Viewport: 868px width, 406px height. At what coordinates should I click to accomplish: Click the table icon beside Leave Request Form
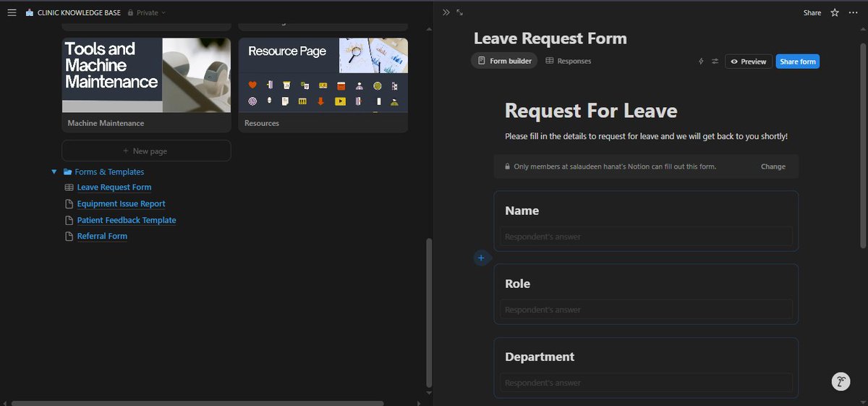pyautogui.click(x=69, y=187)
